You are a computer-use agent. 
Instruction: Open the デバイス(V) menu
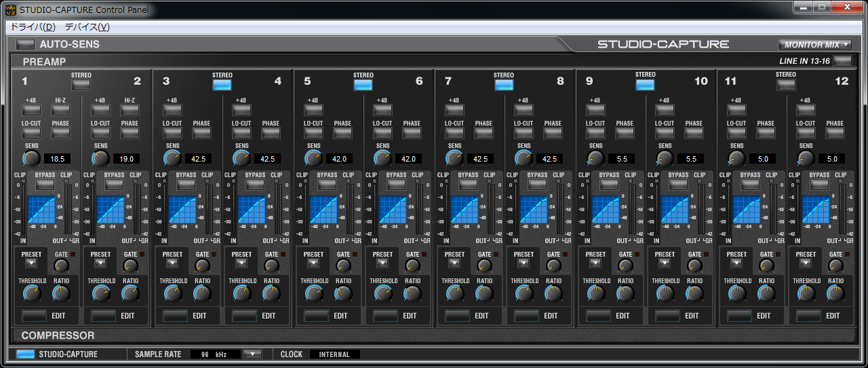pos(87,27)
